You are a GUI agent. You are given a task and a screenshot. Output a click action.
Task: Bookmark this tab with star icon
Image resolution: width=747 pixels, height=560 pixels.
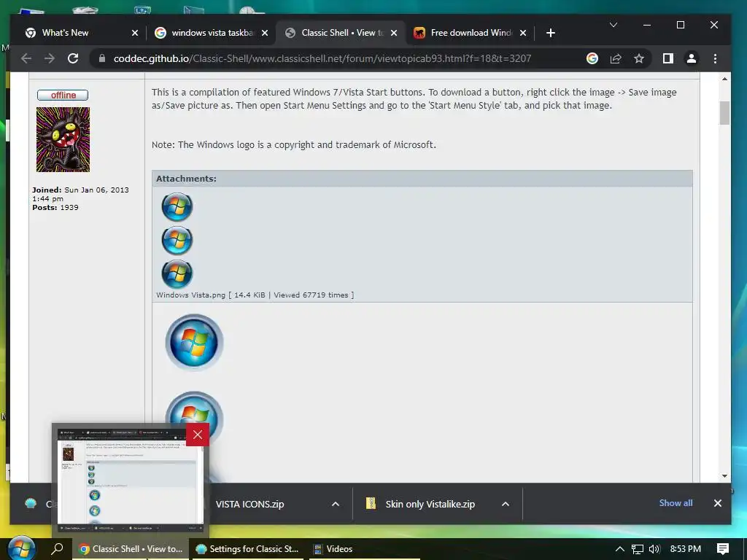[x=639, y=58]
